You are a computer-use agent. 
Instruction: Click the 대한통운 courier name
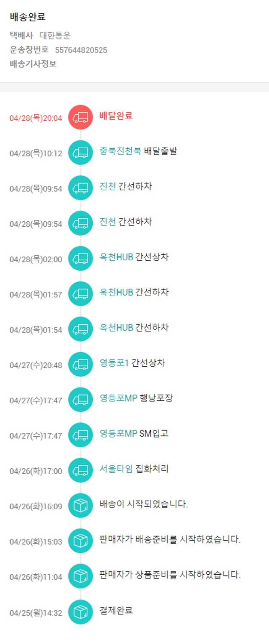(x=55, y=36)
